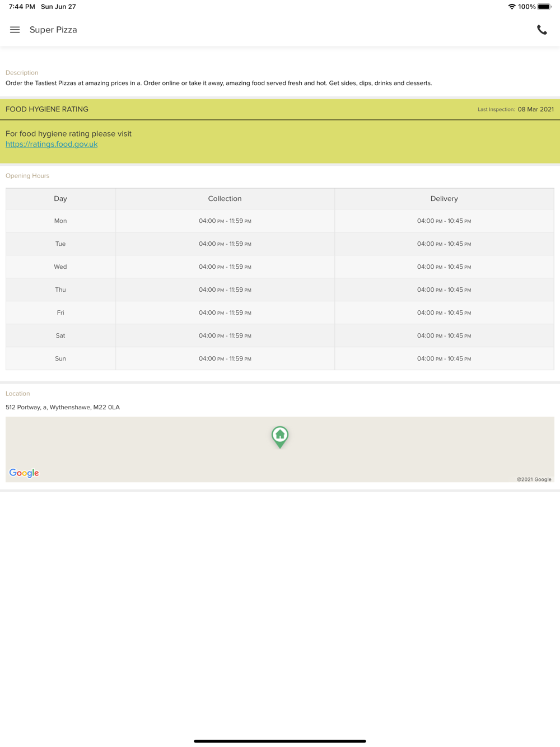Image resolution: width=560 pixels, height=747 pixels.
Task: Select the Thu row day cell
Action: 60,290
